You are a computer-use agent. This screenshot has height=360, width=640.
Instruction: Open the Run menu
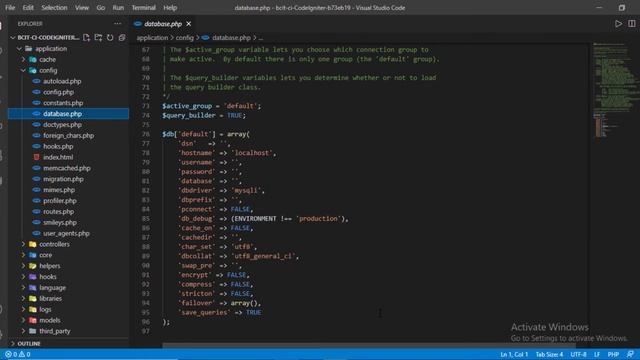[118, 8]
